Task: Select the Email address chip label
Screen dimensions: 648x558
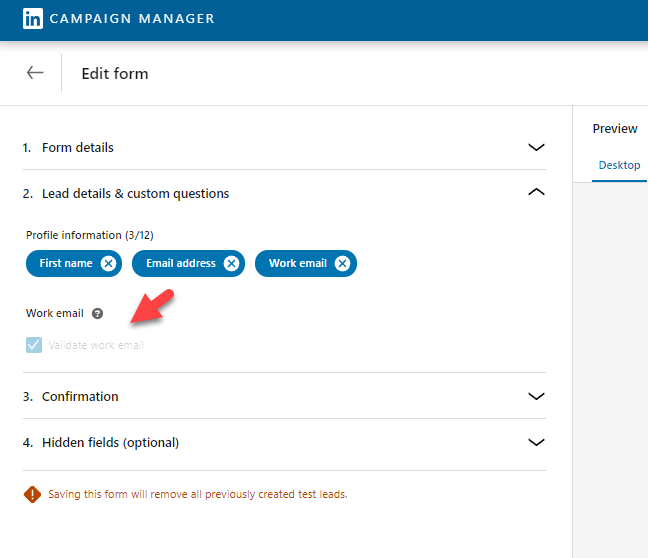Action: click(x=181, y=264)
